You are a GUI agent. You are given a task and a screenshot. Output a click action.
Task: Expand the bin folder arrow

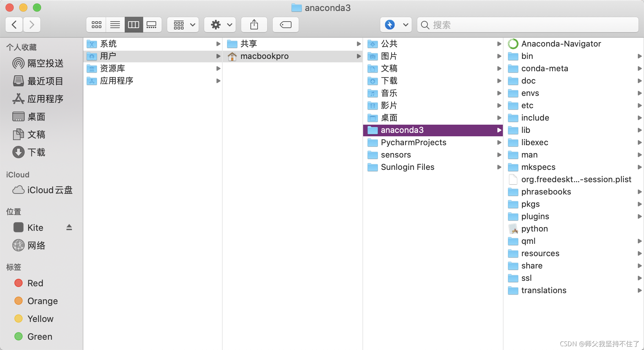(x=639, y=56)
